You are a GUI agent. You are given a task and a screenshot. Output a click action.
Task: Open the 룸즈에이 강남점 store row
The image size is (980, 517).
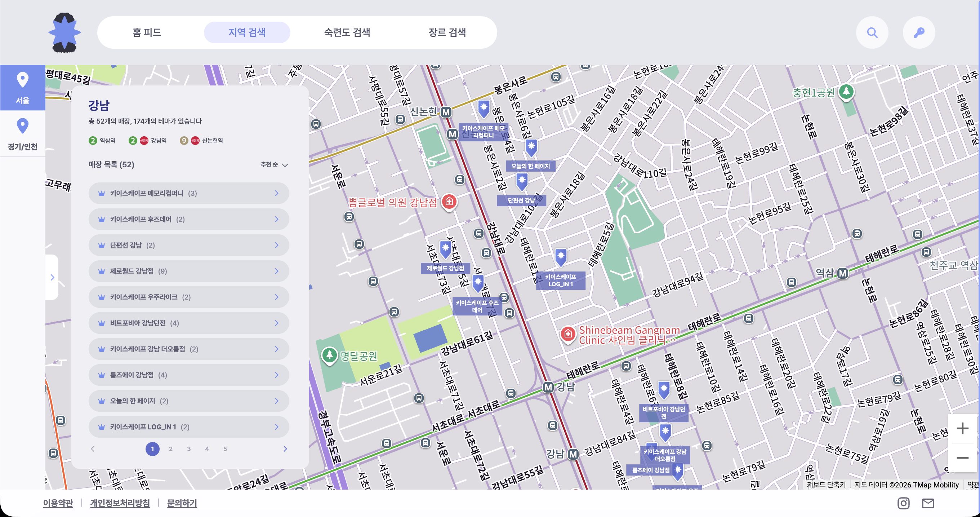pyautogui.click(x=189, y=375)
